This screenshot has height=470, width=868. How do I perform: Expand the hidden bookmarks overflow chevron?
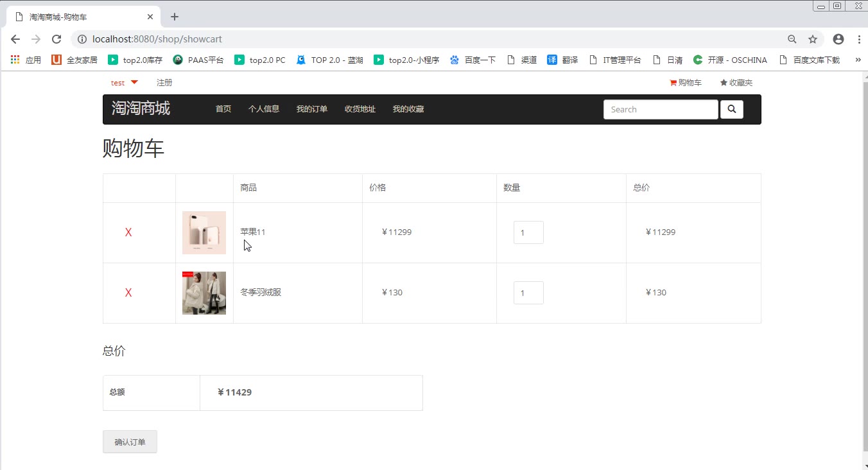pyautogui.click(x=858, y=60)
